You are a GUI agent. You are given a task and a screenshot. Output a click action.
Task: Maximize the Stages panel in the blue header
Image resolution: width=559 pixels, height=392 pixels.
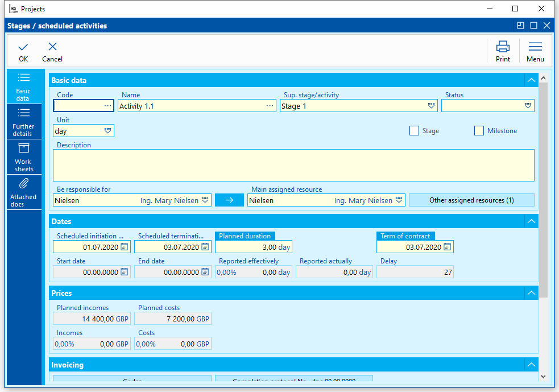point(533,26)
